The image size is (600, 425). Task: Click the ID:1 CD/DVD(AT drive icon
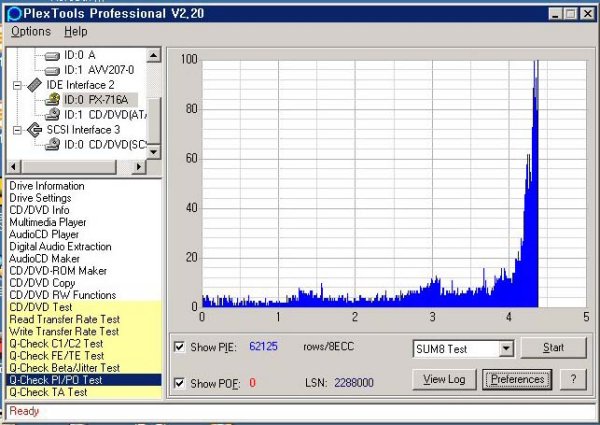pos(52,114)
